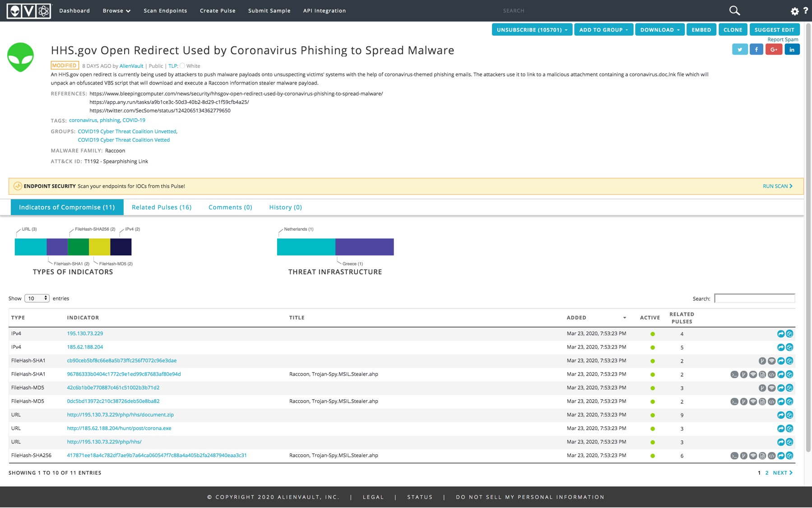Click the wifi network icon in cb90ceb5 SHA1 row
This screenshot has height=508, width=812.
pyautogui.click(x=771, y=361)
